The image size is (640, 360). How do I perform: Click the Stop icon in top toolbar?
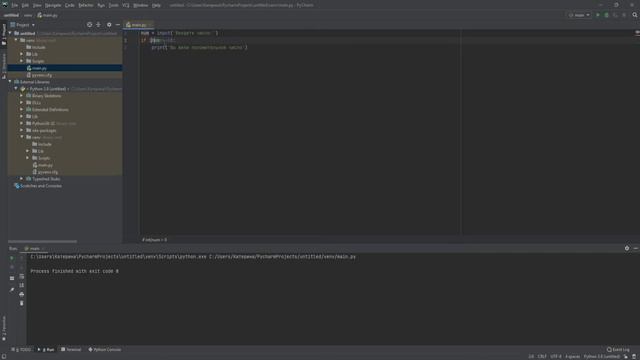coord(624,15)
